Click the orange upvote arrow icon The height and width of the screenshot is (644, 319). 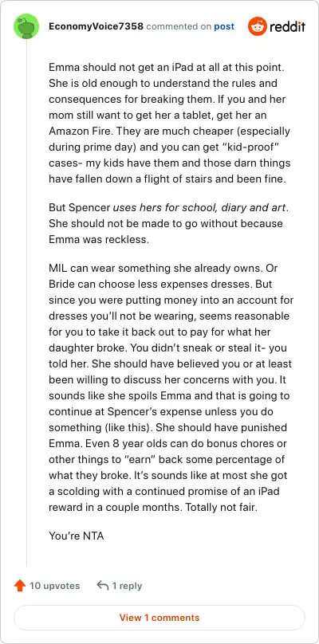(x=20, y=586)
